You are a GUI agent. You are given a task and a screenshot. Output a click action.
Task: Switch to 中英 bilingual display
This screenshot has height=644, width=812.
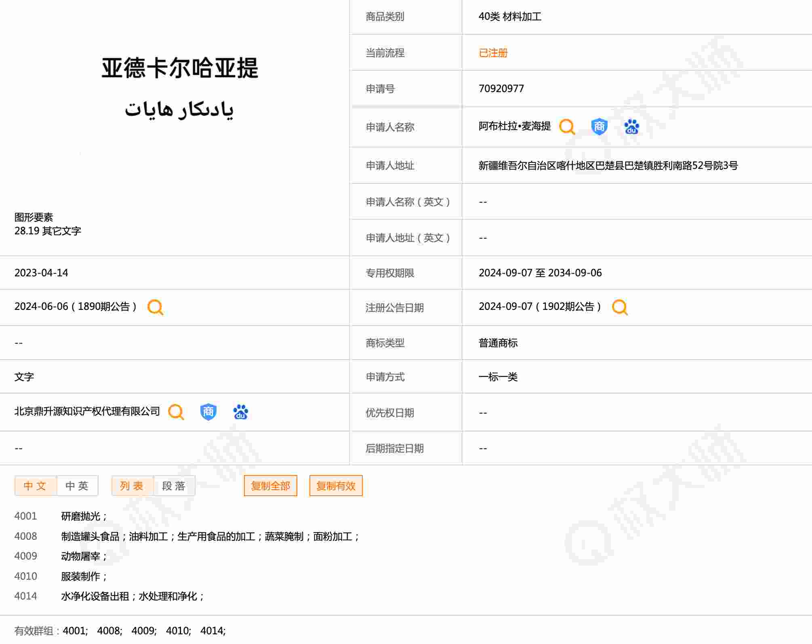tap(77, 486)
